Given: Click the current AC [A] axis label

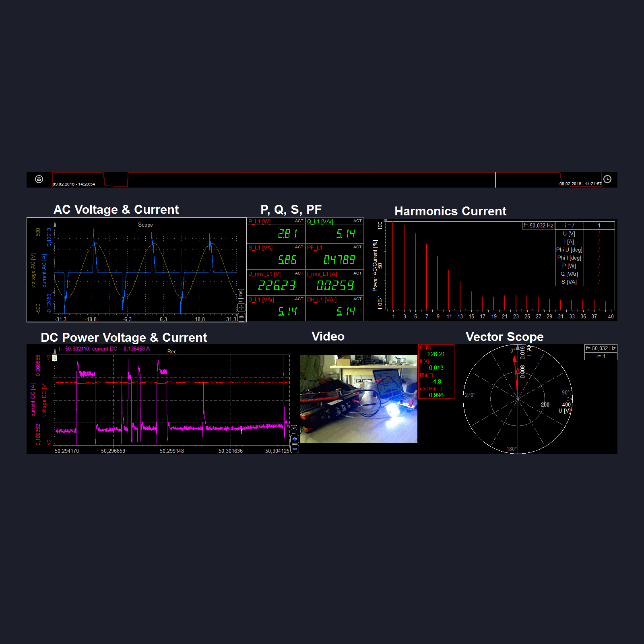Looking at the screenshot, I should tap(44, 270).
